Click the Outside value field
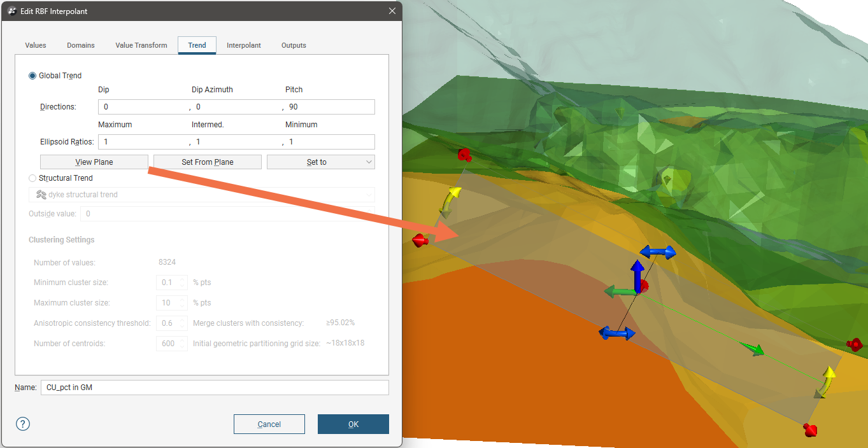 click(227, 214)
